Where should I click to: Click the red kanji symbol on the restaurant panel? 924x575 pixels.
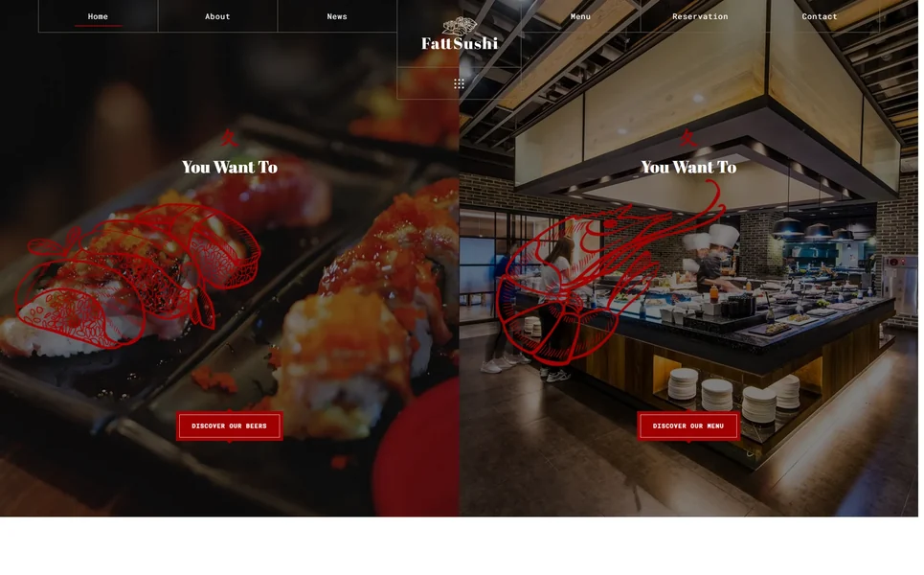688,139
